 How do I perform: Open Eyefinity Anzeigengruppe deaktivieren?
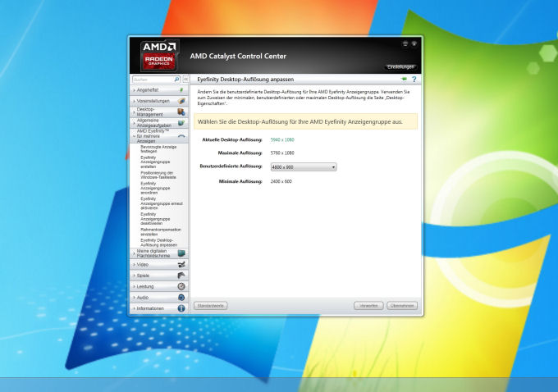(x=155, y=219)
